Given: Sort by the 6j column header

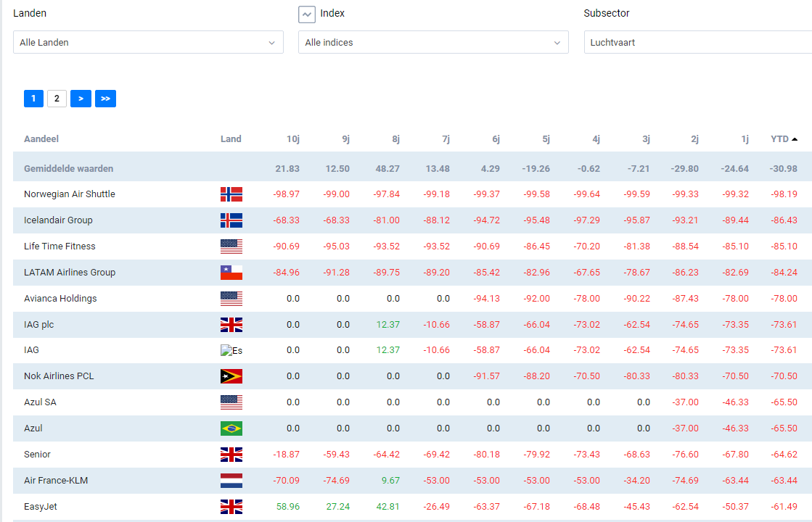Looking at the screenshot, I should pos(496,139).
